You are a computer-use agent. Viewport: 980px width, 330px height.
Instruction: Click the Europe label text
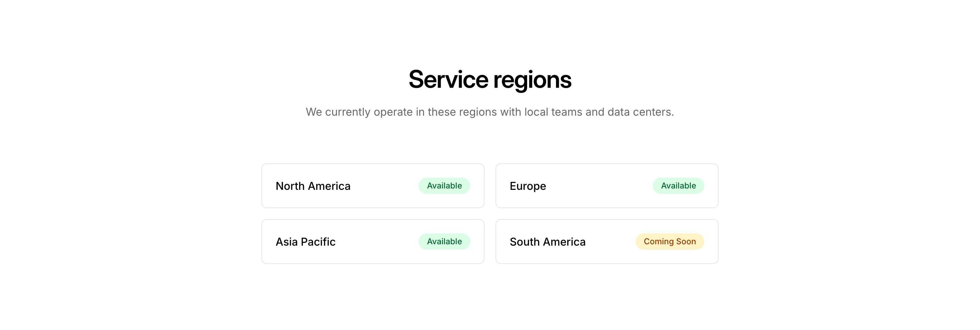tap(528, 186)
